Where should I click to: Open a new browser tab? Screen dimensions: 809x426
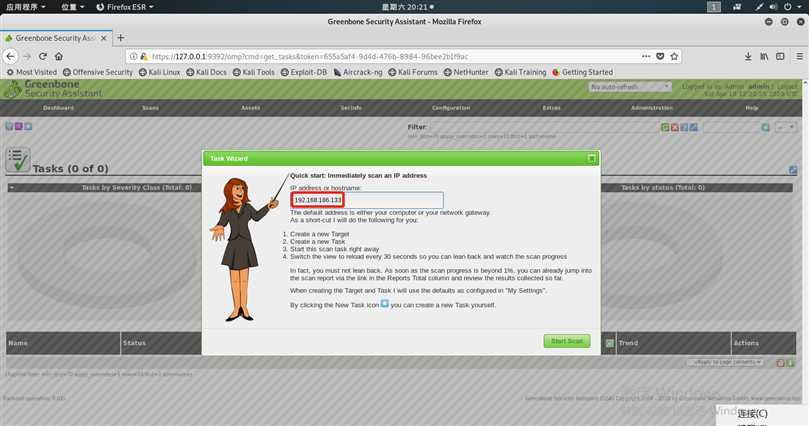tap(121, 38)
